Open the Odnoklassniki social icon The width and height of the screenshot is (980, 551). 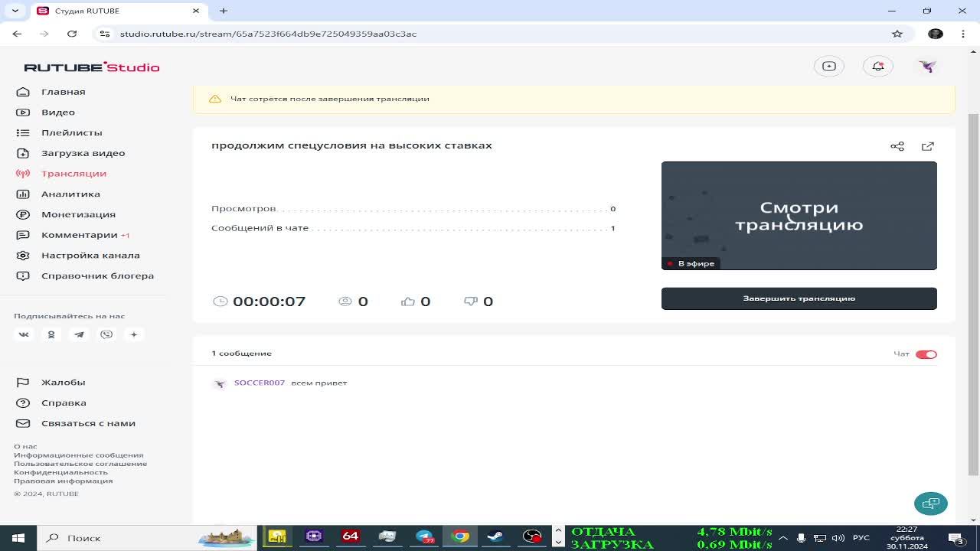(51, 334)
